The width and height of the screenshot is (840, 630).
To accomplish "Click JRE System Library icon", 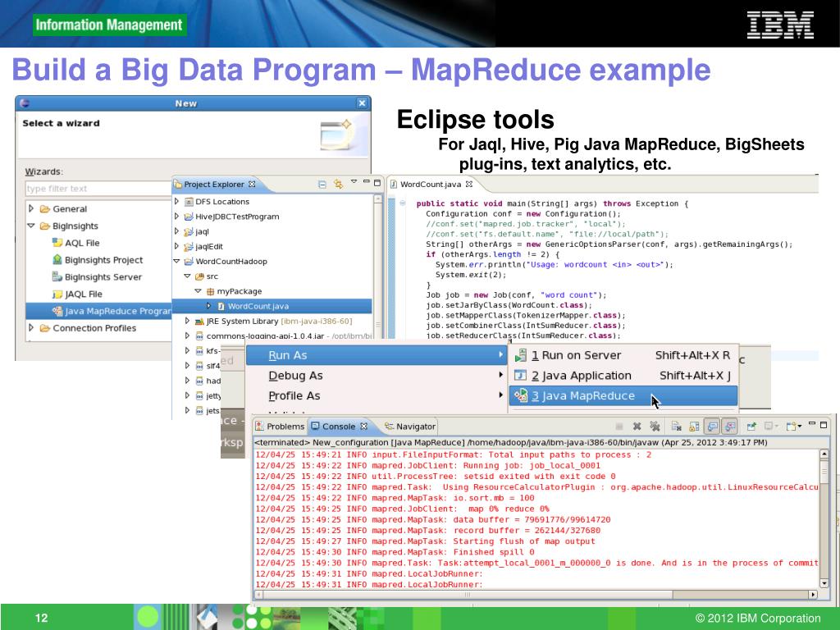I will click(x=199, y=322).
